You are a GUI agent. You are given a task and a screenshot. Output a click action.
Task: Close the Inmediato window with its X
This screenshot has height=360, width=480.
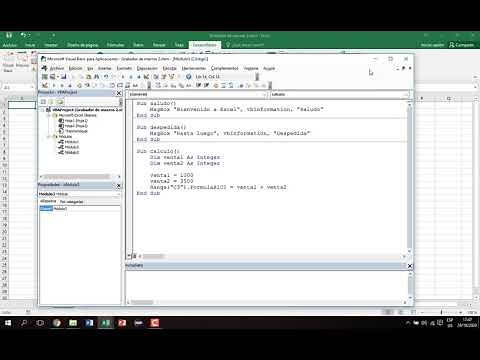(410, 266)
